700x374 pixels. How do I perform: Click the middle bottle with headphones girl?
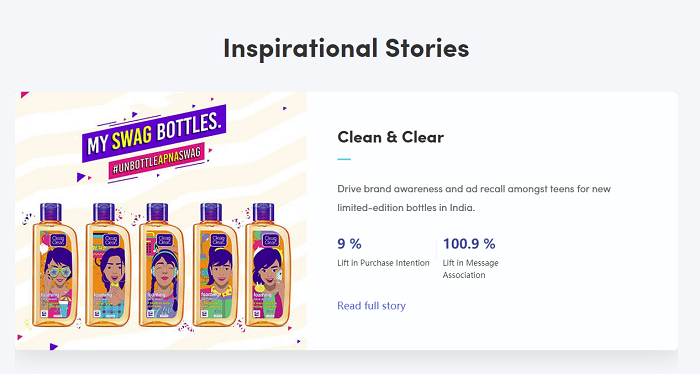tap(161, 265)
